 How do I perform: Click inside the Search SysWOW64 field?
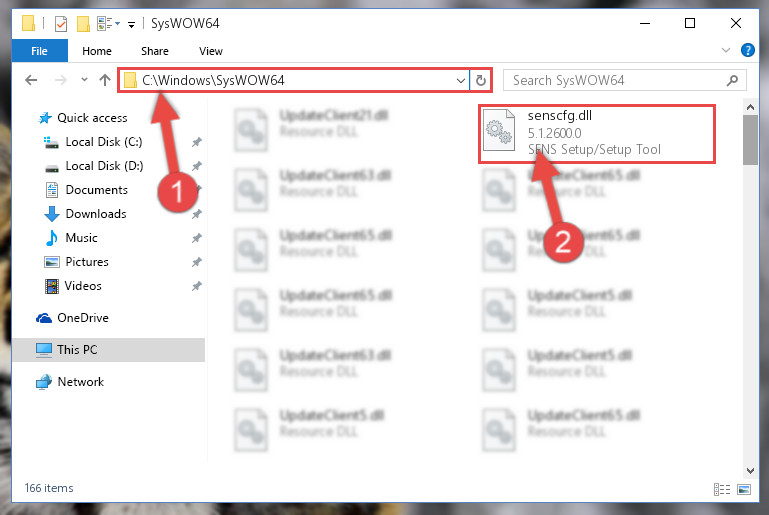(617, 80)
